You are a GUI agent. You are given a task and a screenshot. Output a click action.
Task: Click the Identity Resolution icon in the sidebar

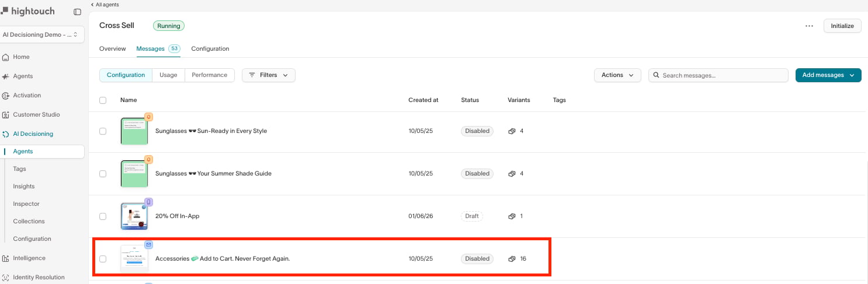[x=5, y=278]
